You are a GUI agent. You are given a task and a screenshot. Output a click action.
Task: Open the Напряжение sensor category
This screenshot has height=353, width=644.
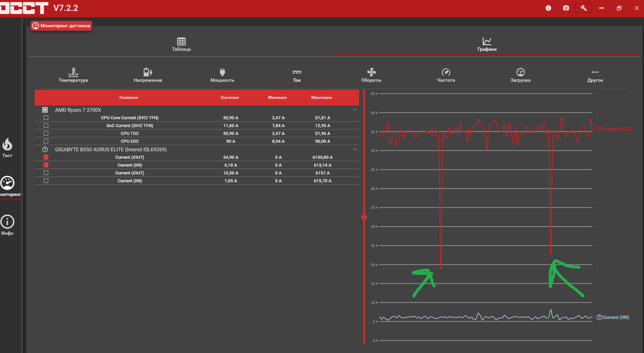click(148, 75)
